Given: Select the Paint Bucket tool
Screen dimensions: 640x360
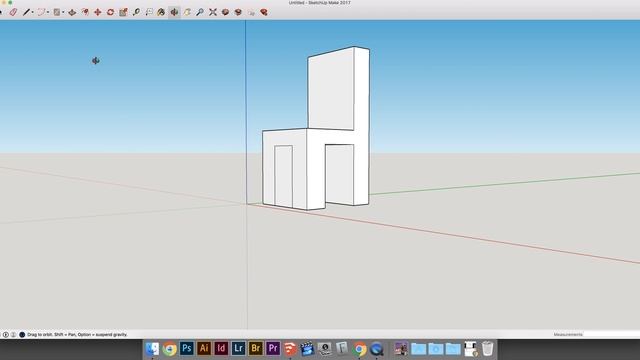Looking at the screenshot, I should pyautogui.click(x=161, y=12).
